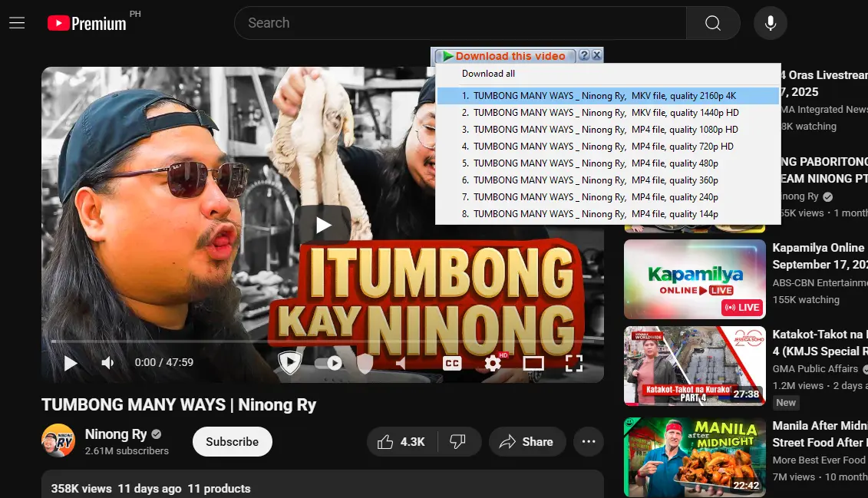Subscribe to Ninong Ry
The height and width of the screenshot is (498, 868).
pos(233,441)
